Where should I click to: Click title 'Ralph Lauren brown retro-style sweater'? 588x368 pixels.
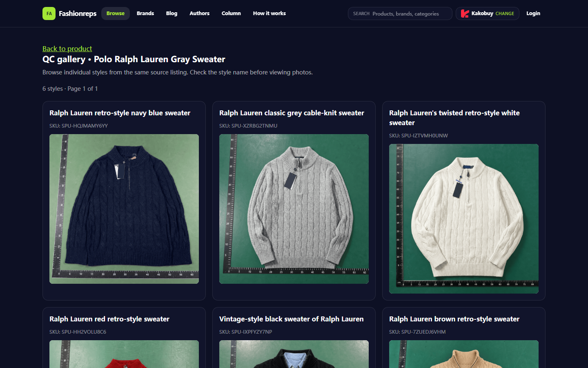click(x=454, y=319)
